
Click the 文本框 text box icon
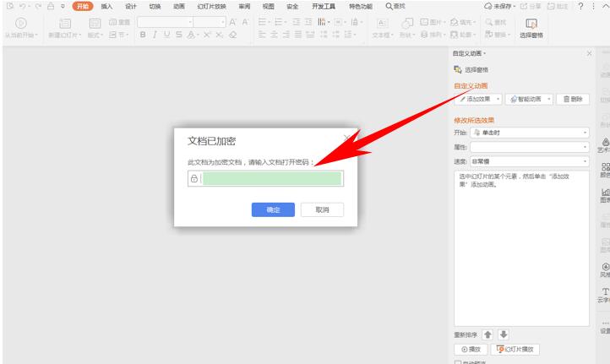[382, 24]
